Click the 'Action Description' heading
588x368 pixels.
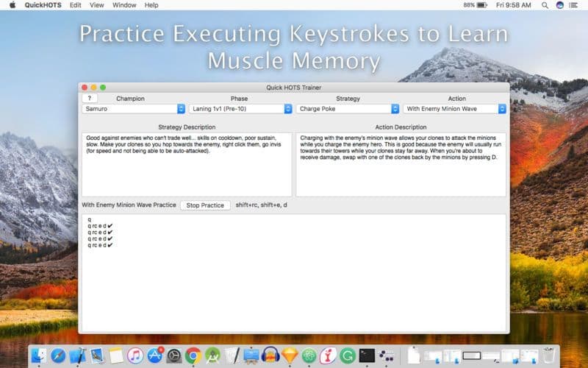[401, 127]
